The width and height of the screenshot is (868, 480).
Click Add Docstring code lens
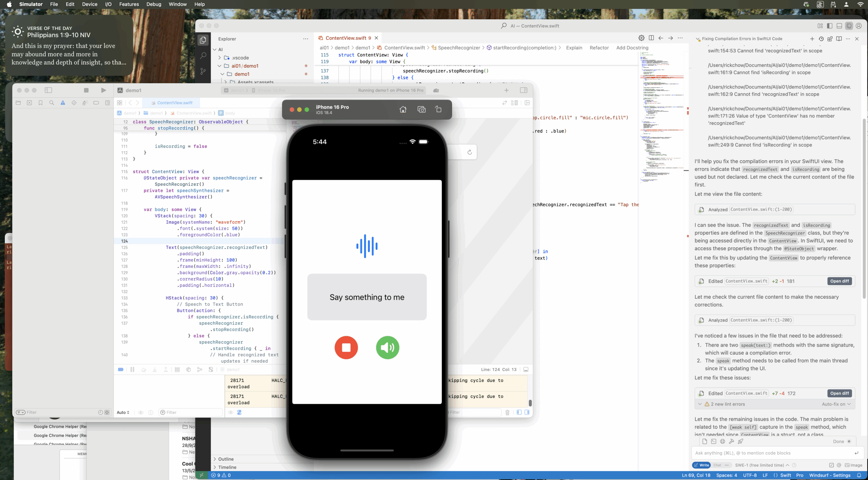(x=632, y=48)
